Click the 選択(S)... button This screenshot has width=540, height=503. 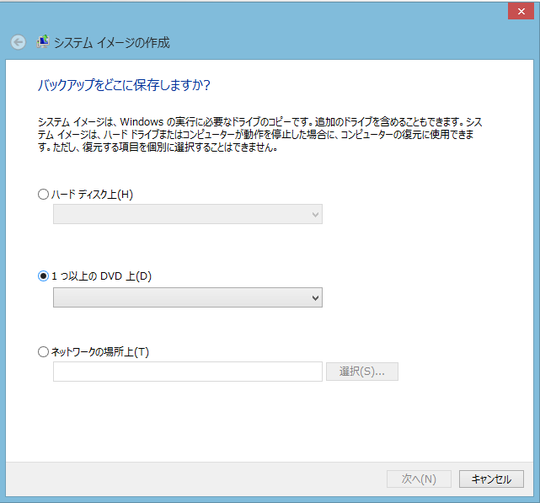[362, 371]
